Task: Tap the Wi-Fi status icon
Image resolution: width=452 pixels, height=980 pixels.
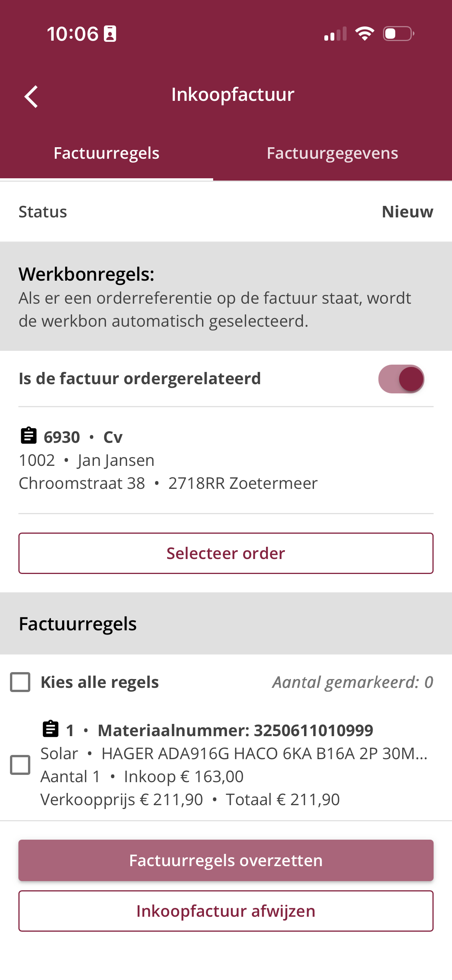Action: pyautogui.click(x=365, y=34)
